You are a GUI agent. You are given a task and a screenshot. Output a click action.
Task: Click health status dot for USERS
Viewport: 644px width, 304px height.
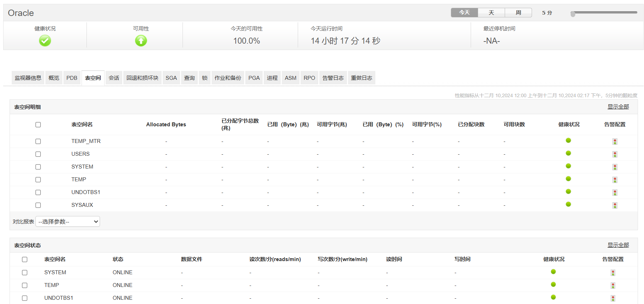(569, 153)
